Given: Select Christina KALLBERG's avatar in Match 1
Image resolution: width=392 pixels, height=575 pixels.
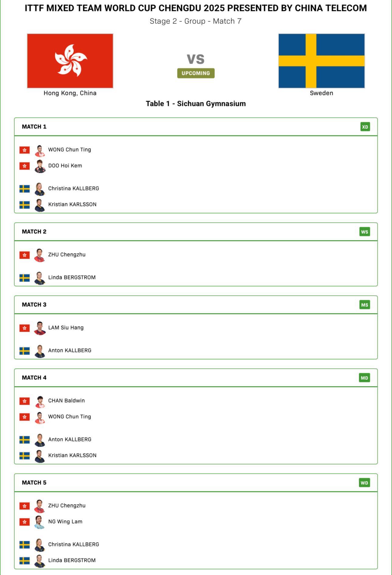Looking at the screenshot, I should pyautogui.click(x=40, y=189).
